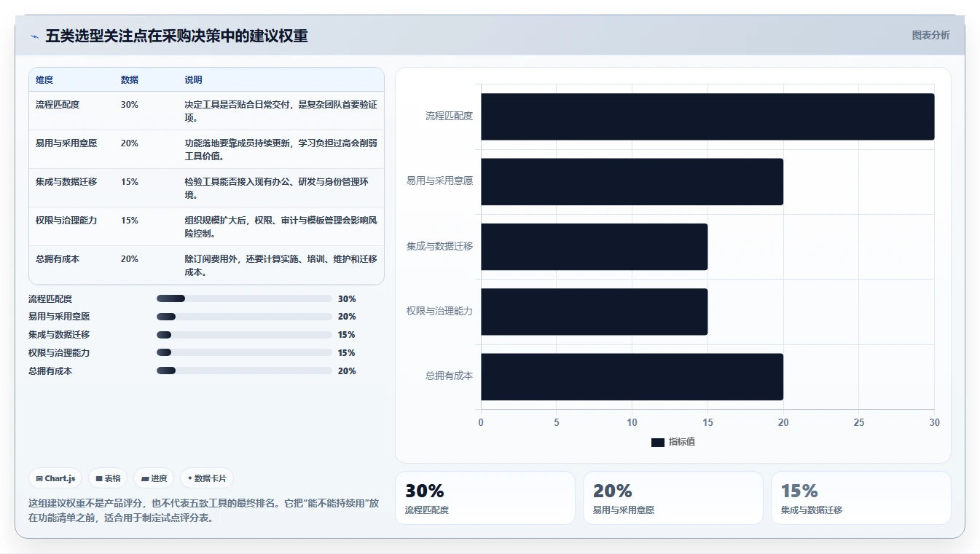Click the 总拥有成本 bar in the chart
The width and height of the screenshot is (980, 554).
click(x=632, y=376)
